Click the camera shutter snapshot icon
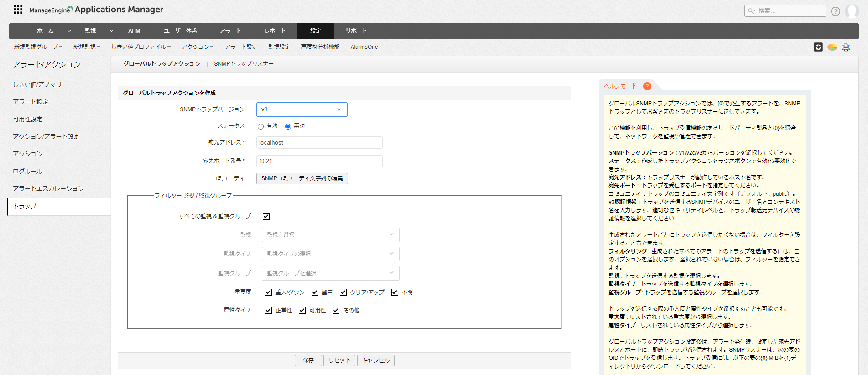 click(x=818, y=47)
